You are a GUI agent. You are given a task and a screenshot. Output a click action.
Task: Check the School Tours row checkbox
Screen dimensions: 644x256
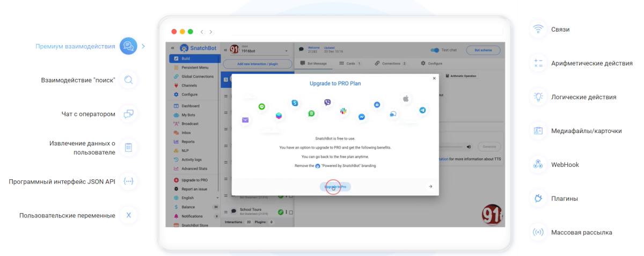point(291,211)
